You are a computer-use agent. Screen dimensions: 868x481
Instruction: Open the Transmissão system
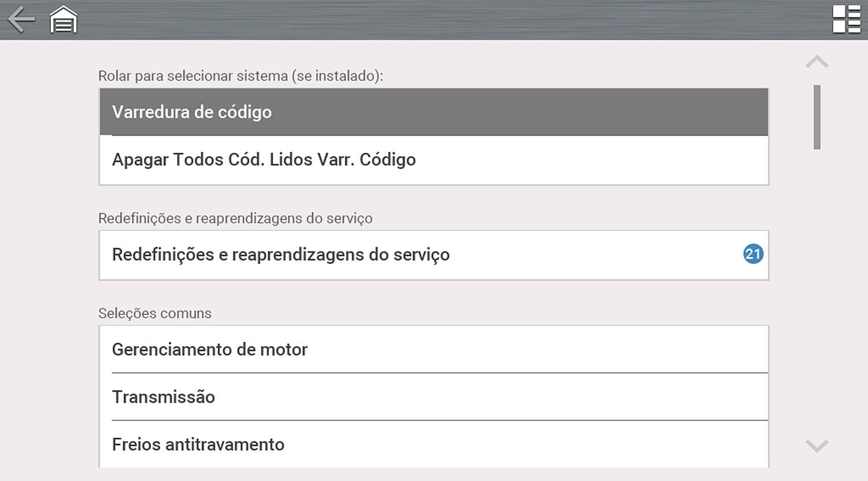coord(433,397)
